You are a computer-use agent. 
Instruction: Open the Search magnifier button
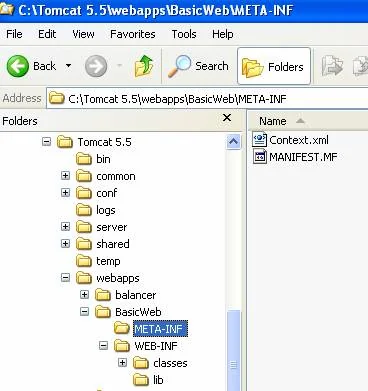(198, 66)
